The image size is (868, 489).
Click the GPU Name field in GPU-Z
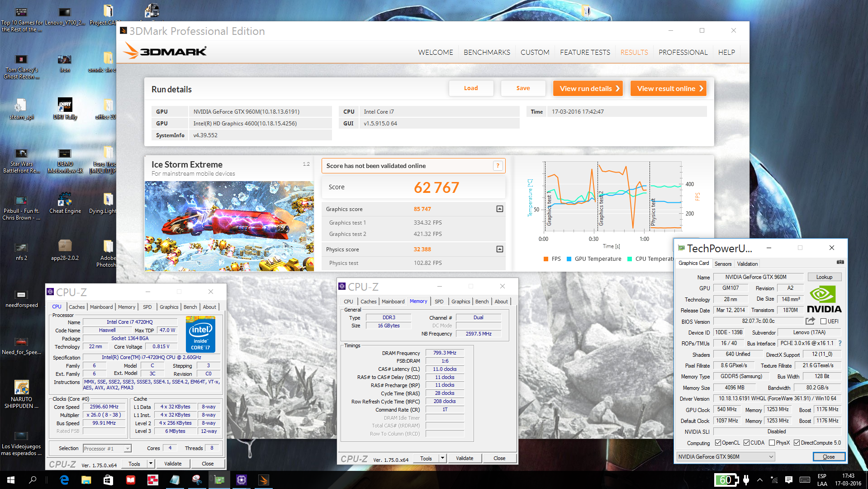[758, 277]
